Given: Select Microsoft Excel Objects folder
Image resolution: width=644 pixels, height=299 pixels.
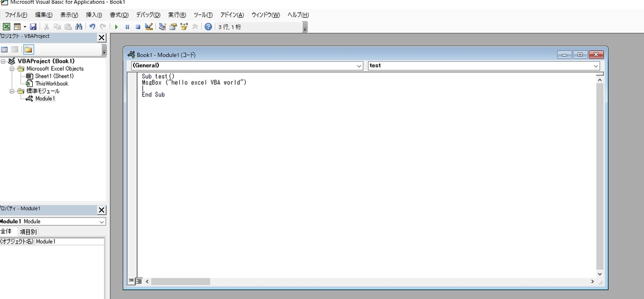Looking at the screenshot, I should coord(55,69).
